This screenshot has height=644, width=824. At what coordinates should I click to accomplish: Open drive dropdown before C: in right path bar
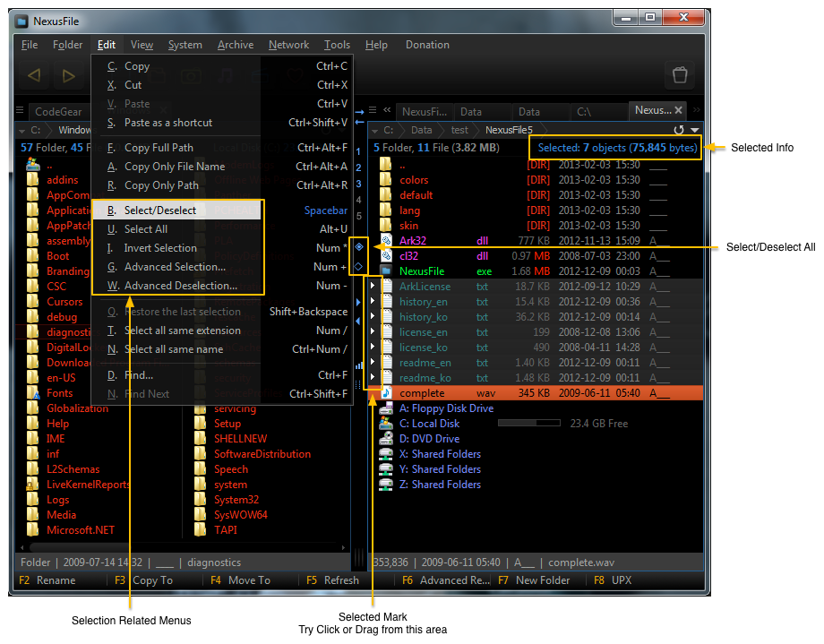point(374,131)
